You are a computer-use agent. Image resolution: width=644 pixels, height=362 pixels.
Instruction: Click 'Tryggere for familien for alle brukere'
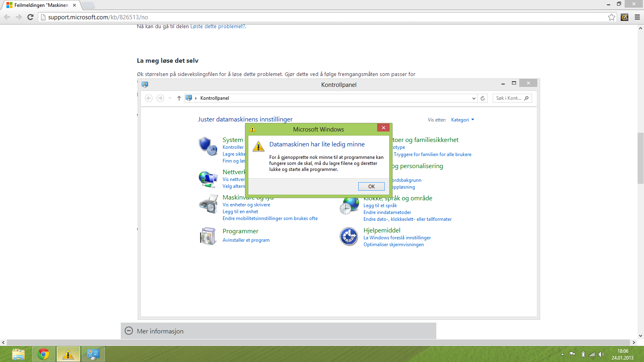(x=432, y=154)
